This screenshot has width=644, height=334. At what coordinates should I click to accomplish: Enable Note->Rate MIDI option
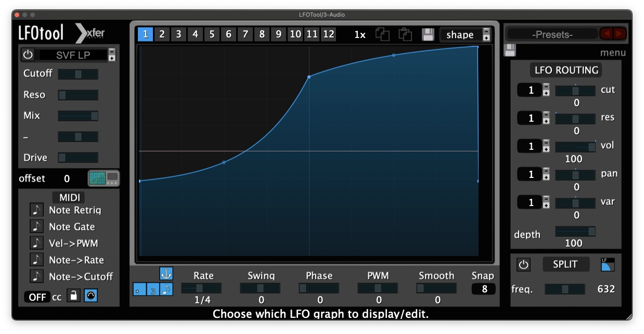tap(36, 260)
